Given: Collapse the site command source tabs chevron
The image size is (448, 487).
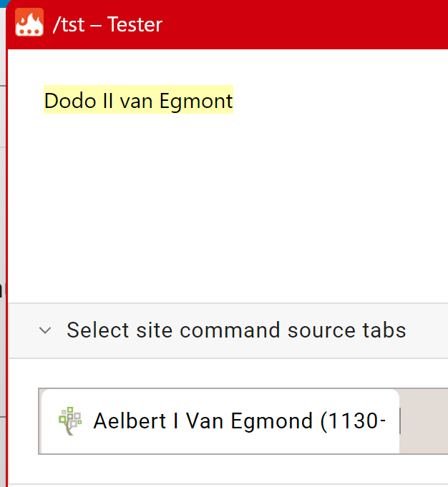Looking at the screenshot, I should click(45, 330).
